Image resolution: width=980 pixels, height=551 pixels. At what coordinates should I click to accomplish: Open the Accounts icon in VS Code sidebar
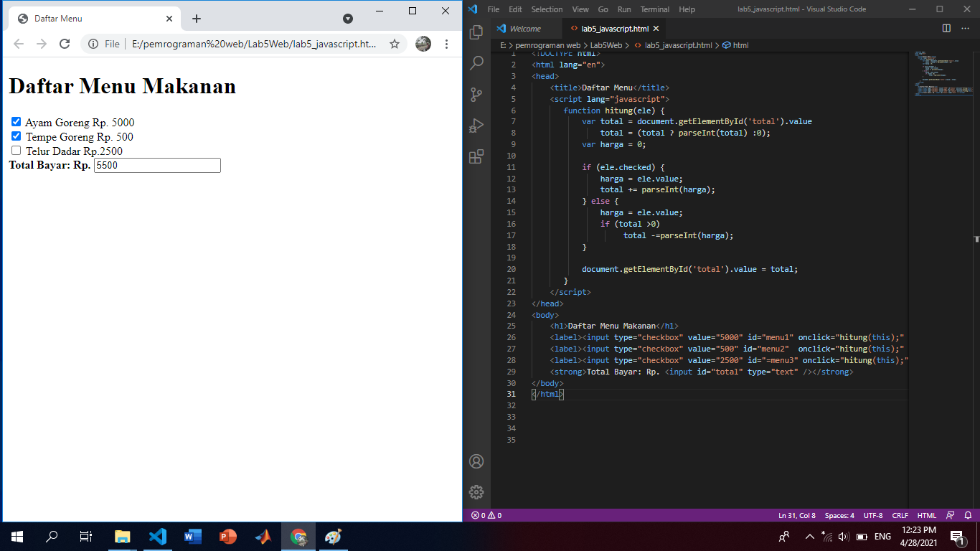tap(476, 461)
